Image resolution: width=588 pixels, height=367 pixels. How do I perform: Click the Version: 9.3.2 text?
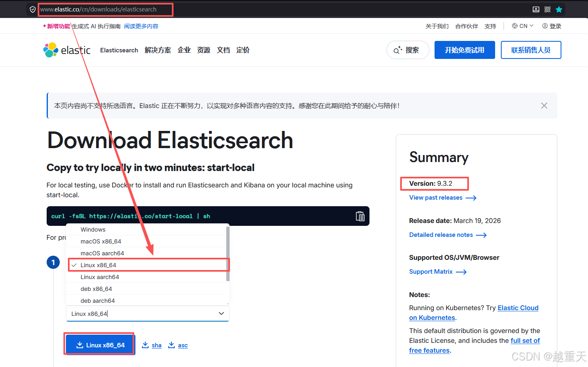[431, 183]
